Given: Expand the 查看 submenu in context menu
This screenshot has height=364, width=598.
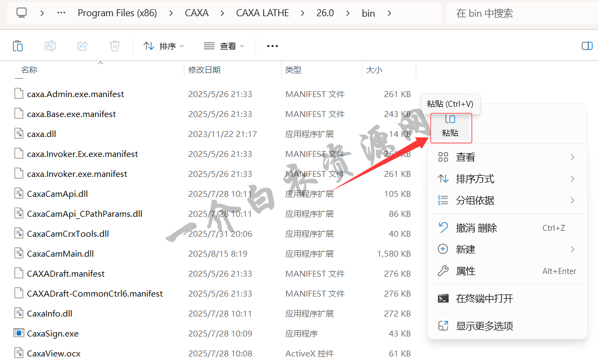Looking at the screenshot, I should (x=506, y=157).
